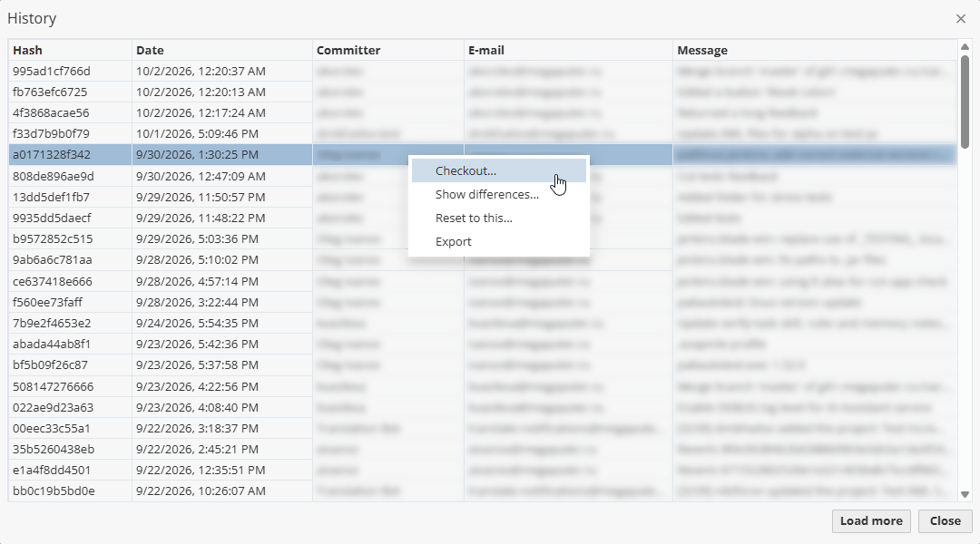Select commit hash 00eec33c55a1
Screen dimensions: 980x544
point(51,429)
